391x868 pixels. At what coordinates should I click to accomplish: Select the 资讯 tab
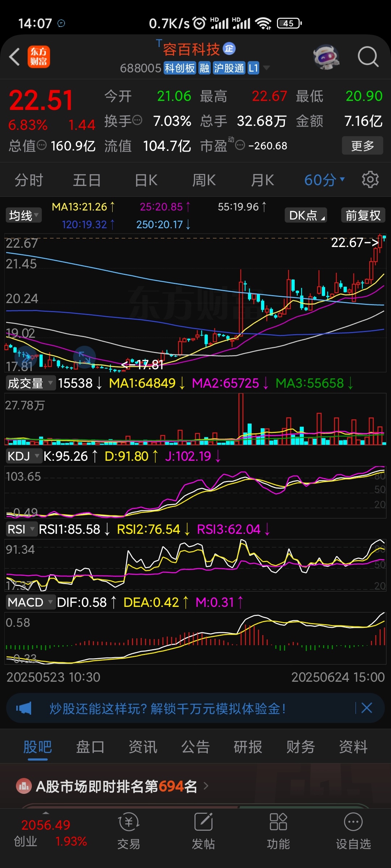[143, 747]
